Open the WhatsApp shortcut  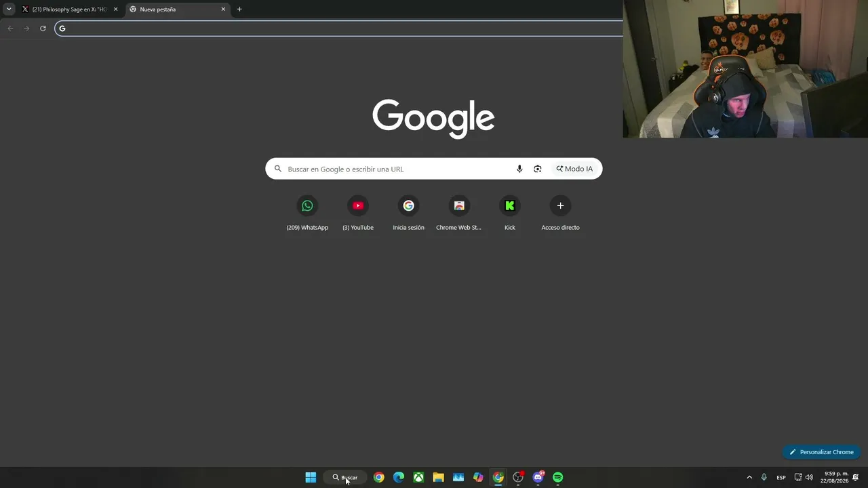tap(307, 212)
